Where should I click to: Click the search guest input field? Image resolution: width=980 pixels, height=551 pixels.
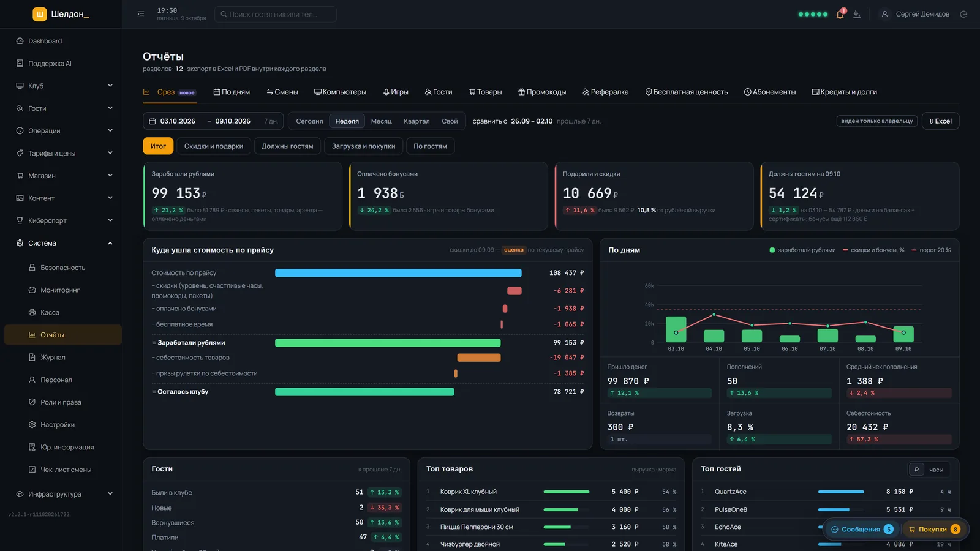[x=276, y=14]
